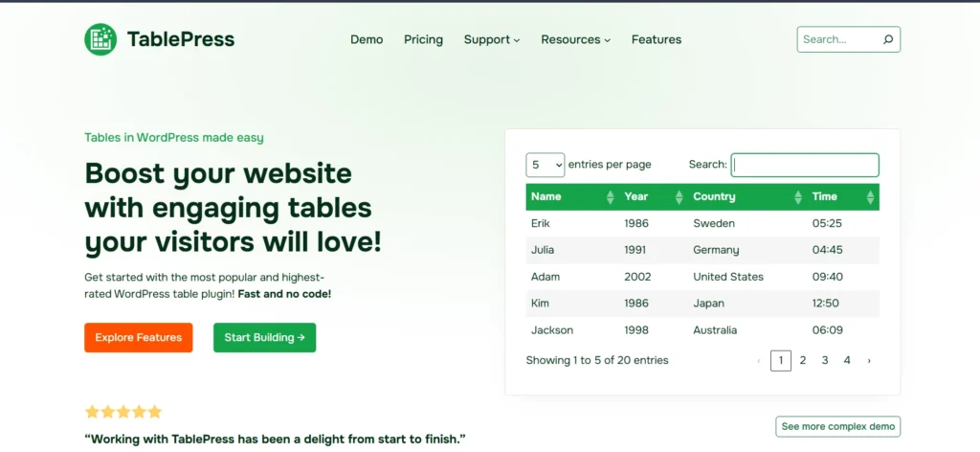Viewport: 980px width, 452px height.
Task: Go to table page 4
Action: (x=847, y=361)
